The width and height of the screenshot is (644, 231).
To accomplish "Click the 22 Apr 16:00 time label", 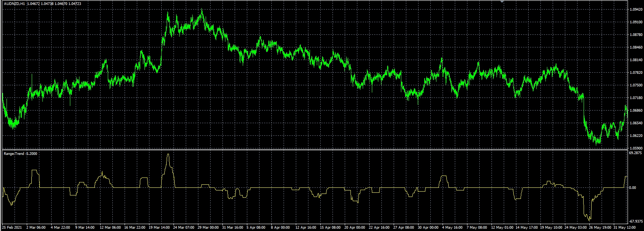I will click(x=380, y=228).
